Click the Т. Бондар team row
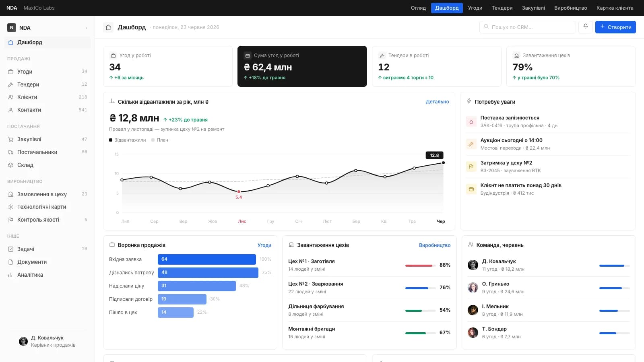 tap(549, 333)
